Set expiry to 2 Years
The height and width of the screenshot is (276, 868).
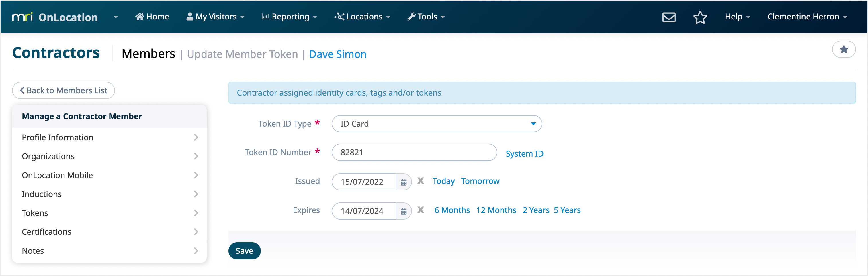tap(536, 210)
